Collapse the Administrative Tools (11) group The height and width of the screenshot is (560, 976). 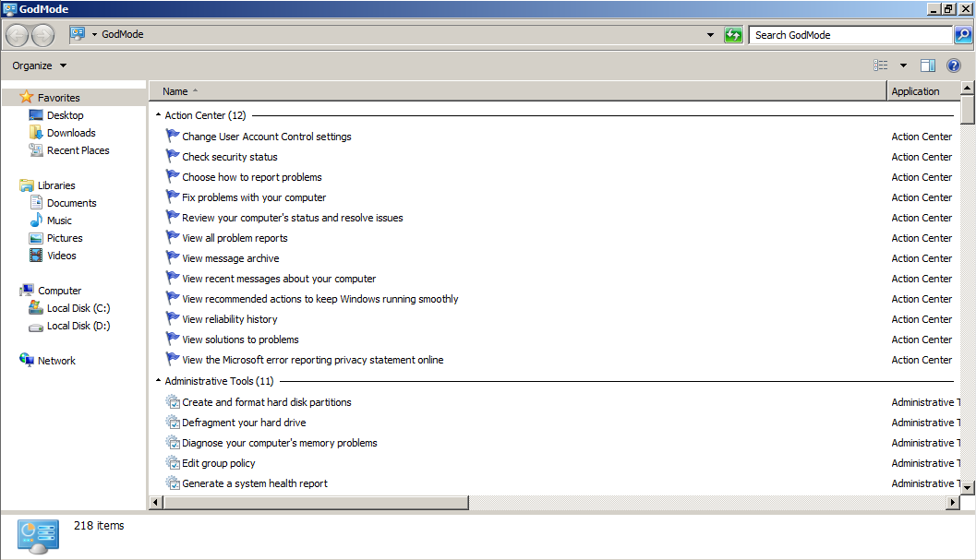pyautogui.click(x=158, y=381)
